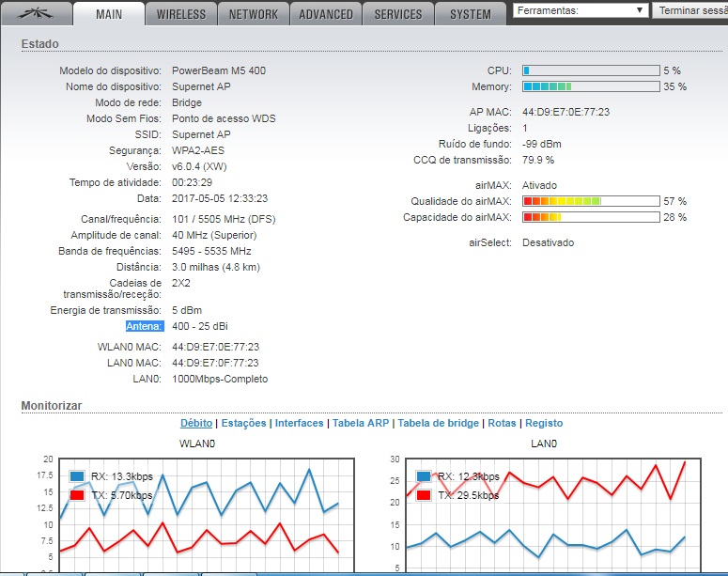Click the WLAN0 throughput graph
This screenshot has width=728, height=576.
click(207, 515)
